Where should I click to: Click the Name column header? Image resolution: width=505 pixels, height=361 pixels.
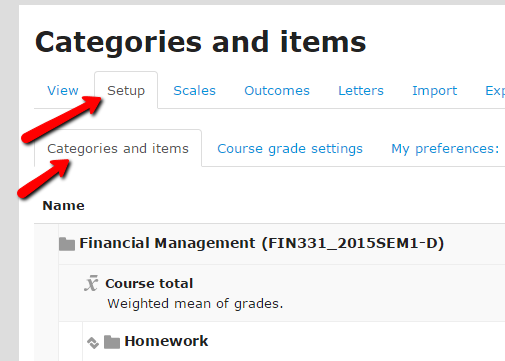(63, 206)
